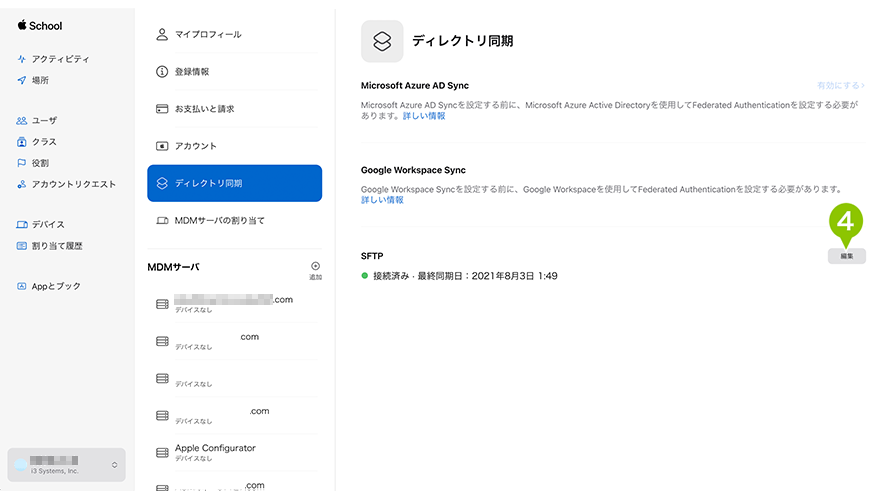This screenshot has width=889, height=500.
Task: Click the 割り当て履歴 icon
Action: 22,246
